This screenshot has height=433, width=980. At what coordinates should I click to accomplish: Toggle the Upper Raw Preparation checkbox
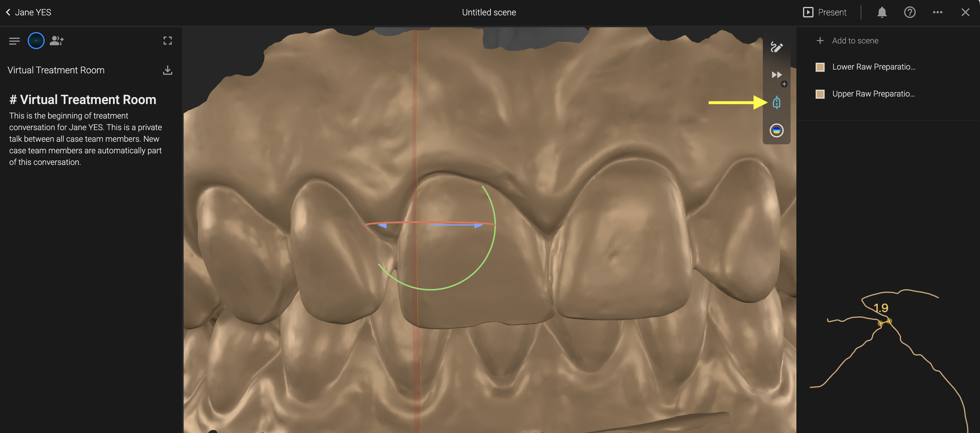pos(820,94)
